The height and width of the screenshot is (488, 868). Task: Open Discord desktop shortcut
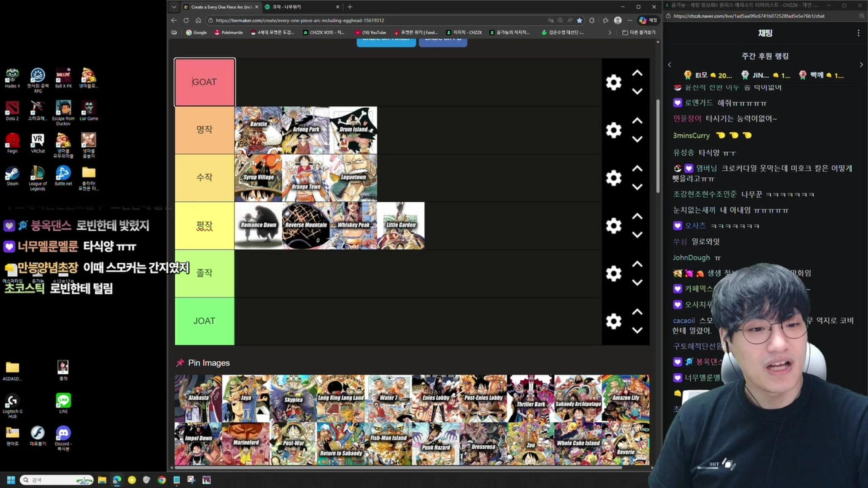click(x=63, y=434)
